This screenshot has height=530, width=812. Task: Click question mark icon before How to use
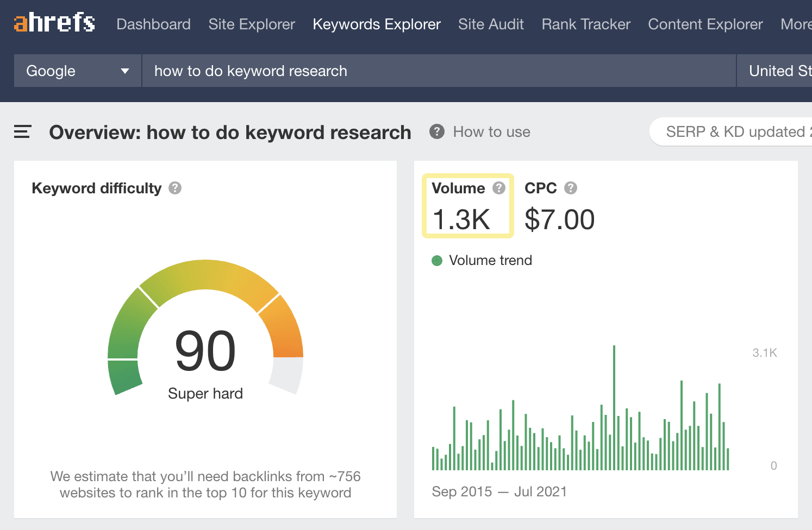click(x=437, y=131)
